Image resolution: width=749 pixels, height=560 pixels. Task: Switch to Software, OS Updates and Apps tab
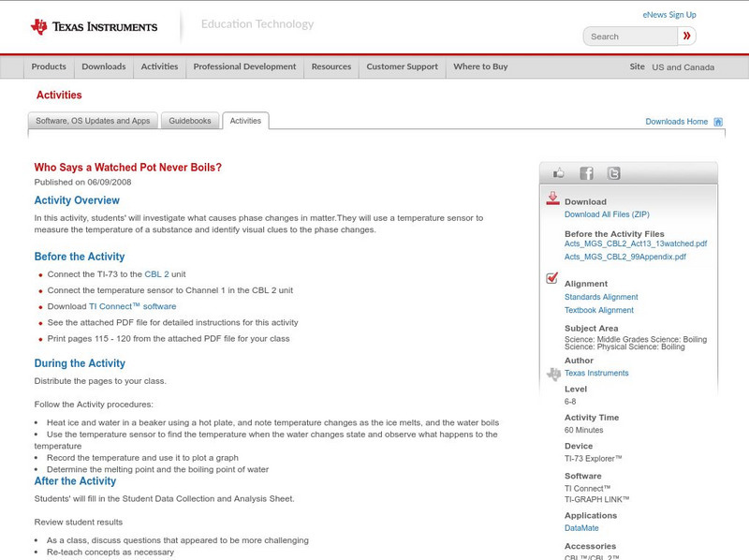[93, 121]
